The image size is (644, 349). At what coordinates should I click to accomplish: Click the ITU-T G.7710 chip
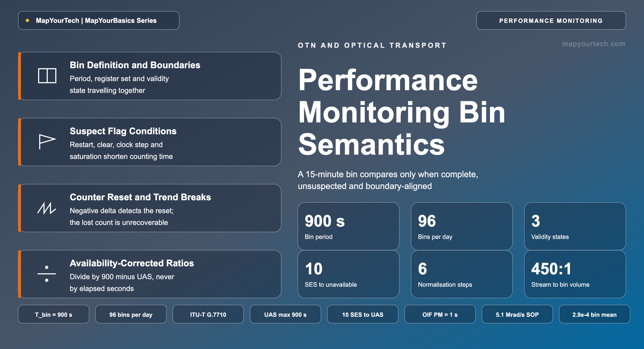208,314
